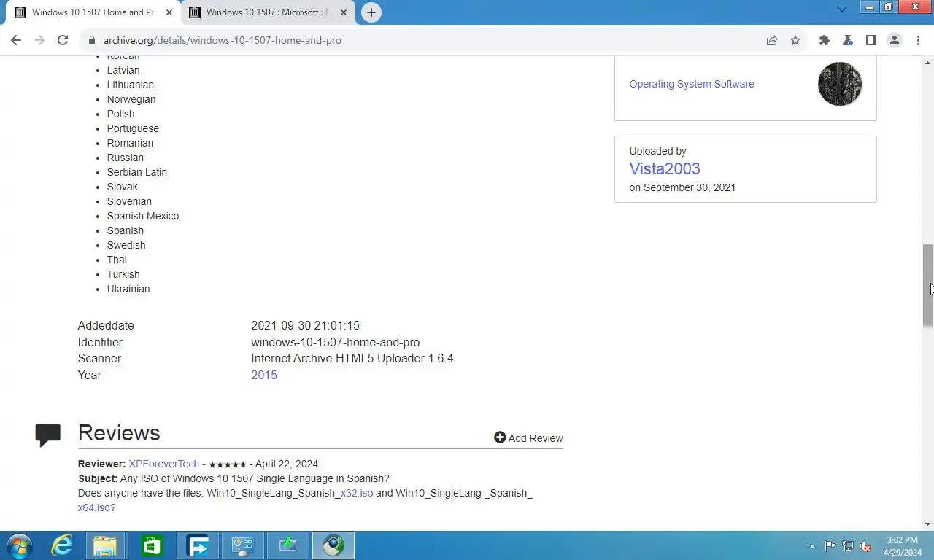934x560 pixels.
Task: Bookmark this page with the star
Action: [795, 40]
